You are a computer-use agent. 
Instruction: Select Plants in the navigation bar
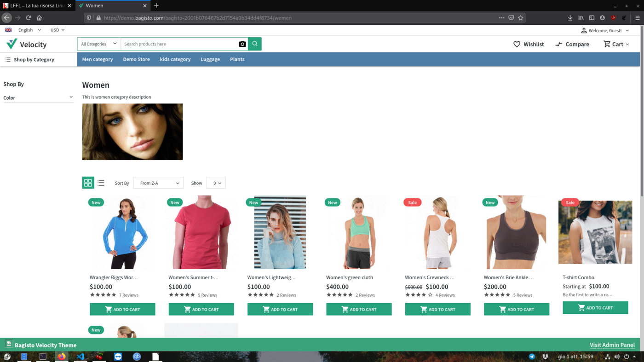[x=237, y=59]
